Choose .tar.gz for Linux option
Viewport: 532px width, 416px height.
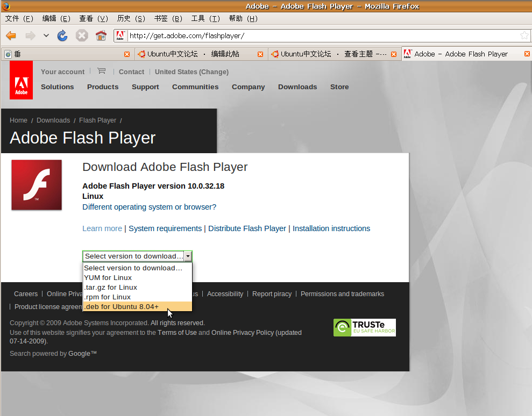click(x=137, y=287)
